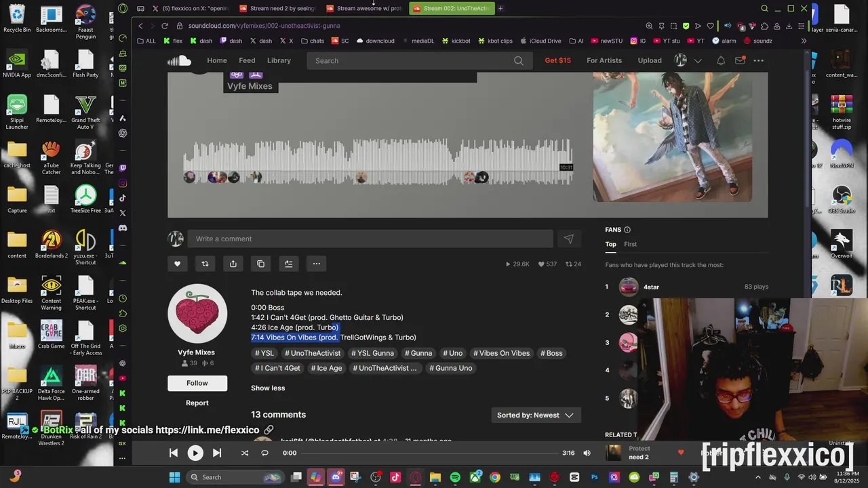Click the SoundCloud search field
Image resolution: width=868 pixels, height=488 pixels.
[x=419, y=60]
